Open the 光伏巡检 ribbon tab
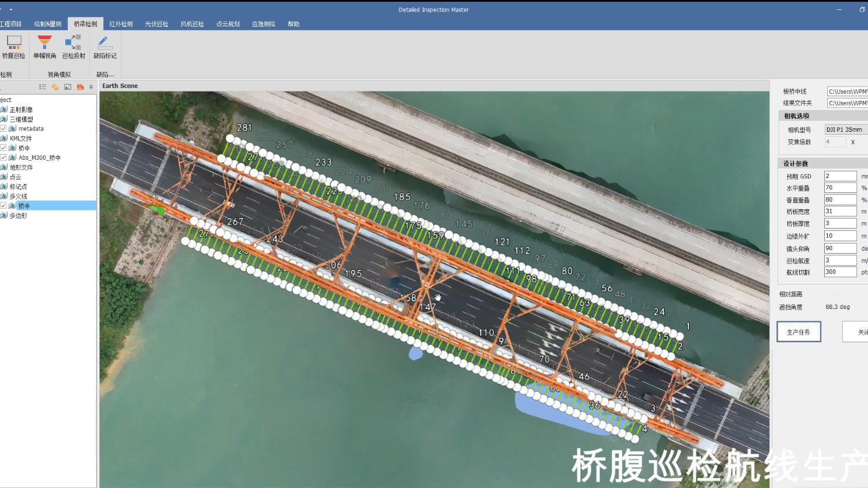 tap(156, 24)
